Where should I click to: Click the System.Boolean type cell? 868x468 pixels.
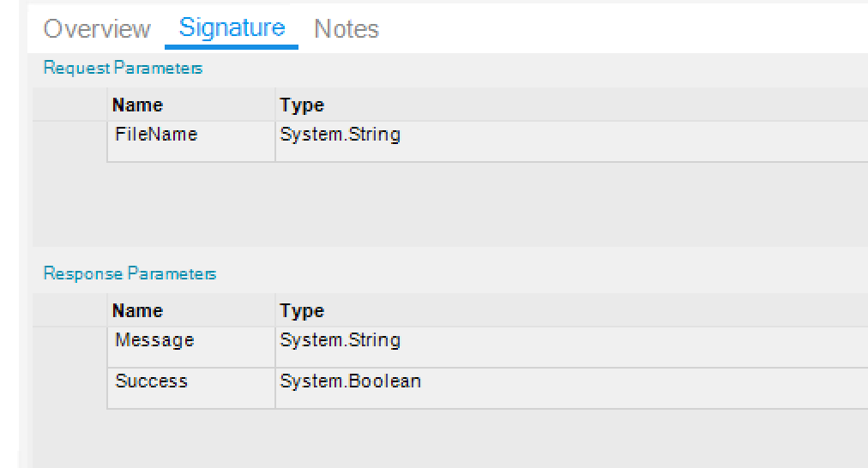pyautogui.click(x=350, y=382)
